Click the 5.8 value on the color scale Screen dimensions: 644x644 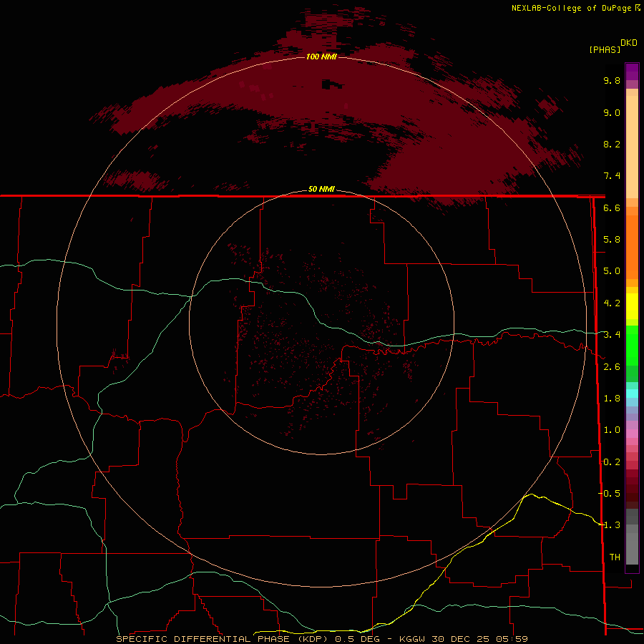point(612,240)
